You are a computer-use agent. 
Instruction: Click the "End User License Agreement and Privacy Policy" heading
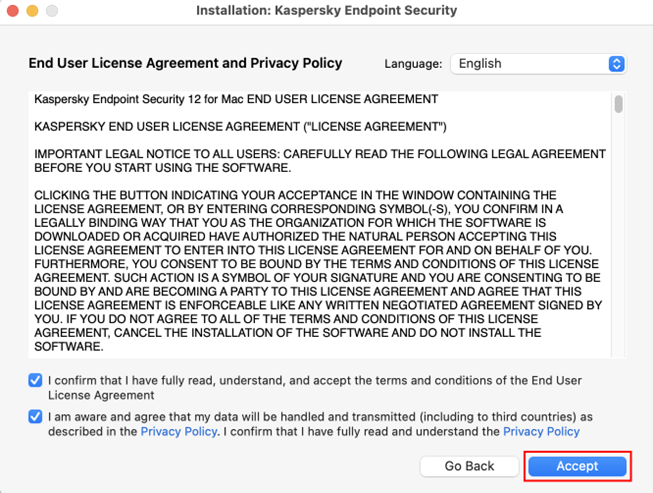(185, 63)
